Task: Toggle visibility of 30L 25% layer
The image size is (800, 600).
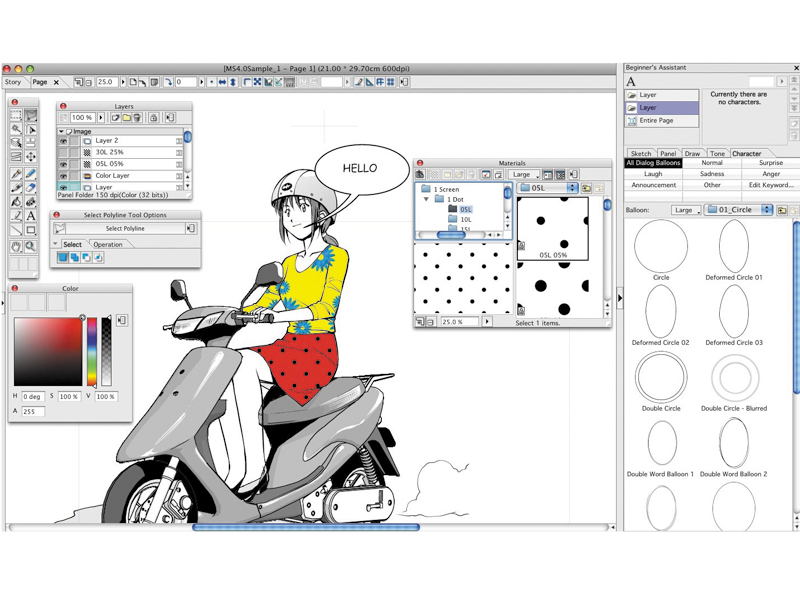Action: (63, 153)
